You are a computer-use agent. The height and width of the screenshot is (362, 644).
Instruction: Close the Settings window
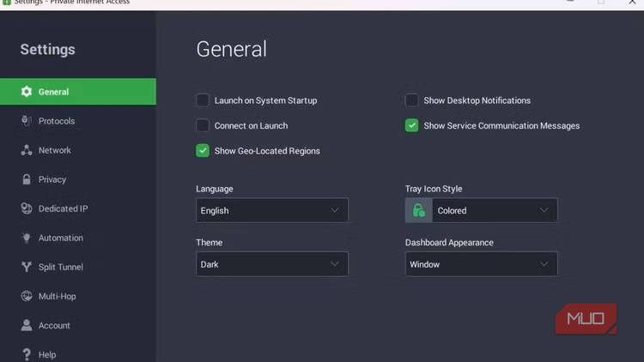pos(632,3)
